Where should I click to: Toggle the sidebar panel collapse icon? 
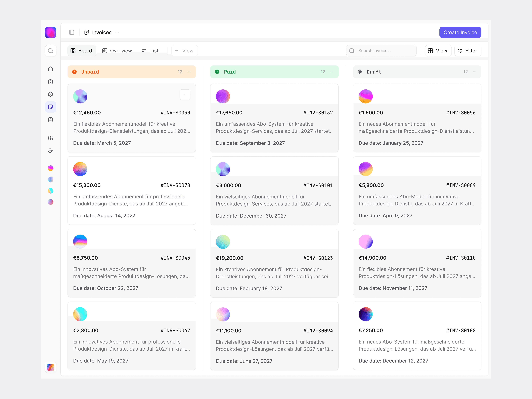point(71,32)
